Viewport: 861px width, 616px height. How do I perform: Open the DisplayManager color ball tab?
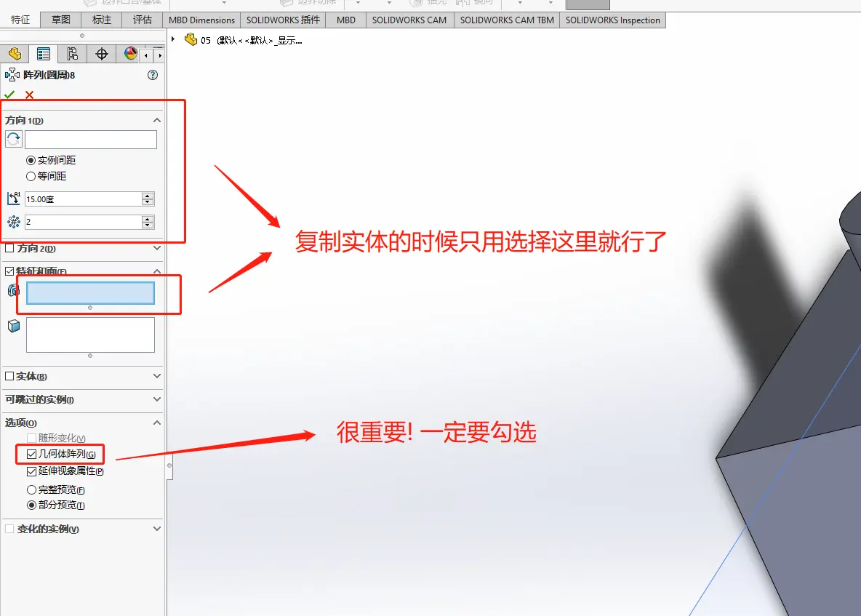131,53
